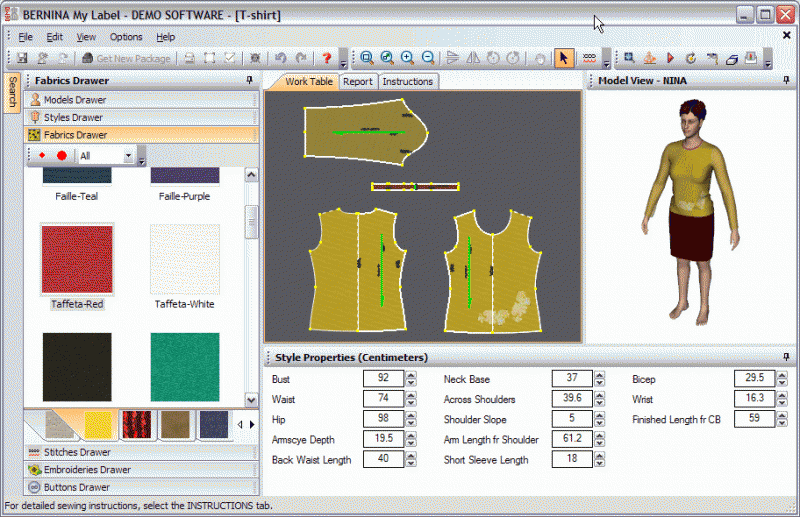This screenshot has height=517, width=800.
Task: Adjust the Hip value stepper
Action: (411, 419)
